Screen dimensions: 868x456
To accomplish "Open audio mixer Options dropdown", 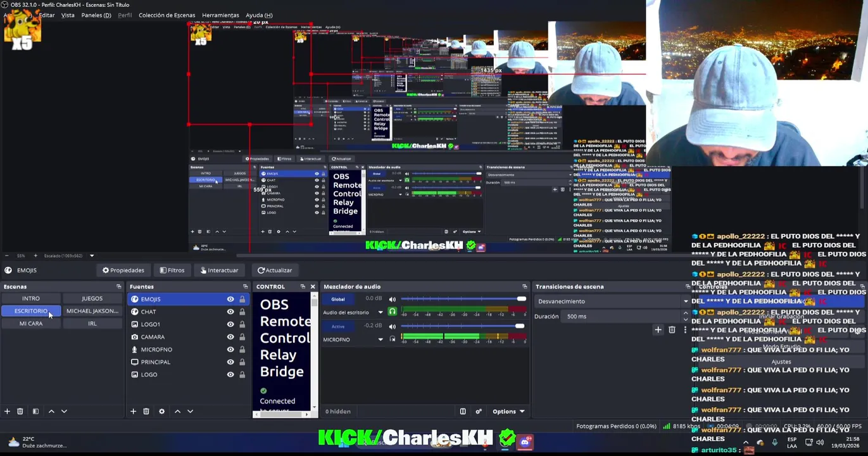I will point(509,412).
